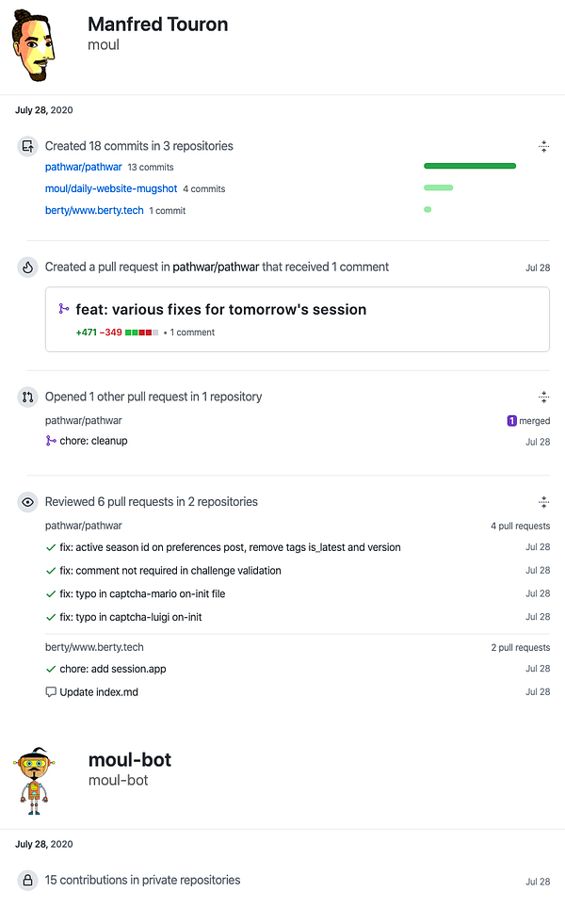Click the pull request icon beside Opened 1 other
This screenshot has width=565, height=924.
(27, 397)
